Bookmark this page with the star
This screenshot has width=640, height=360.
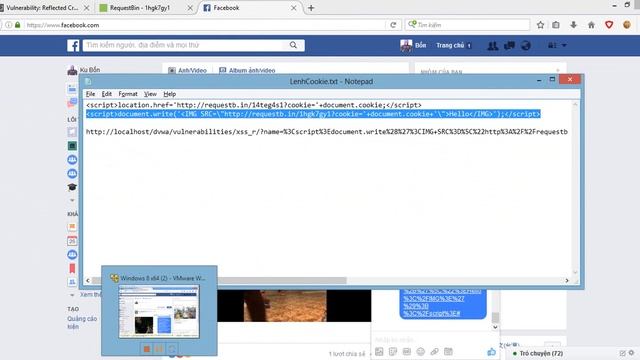click(540, 25)
